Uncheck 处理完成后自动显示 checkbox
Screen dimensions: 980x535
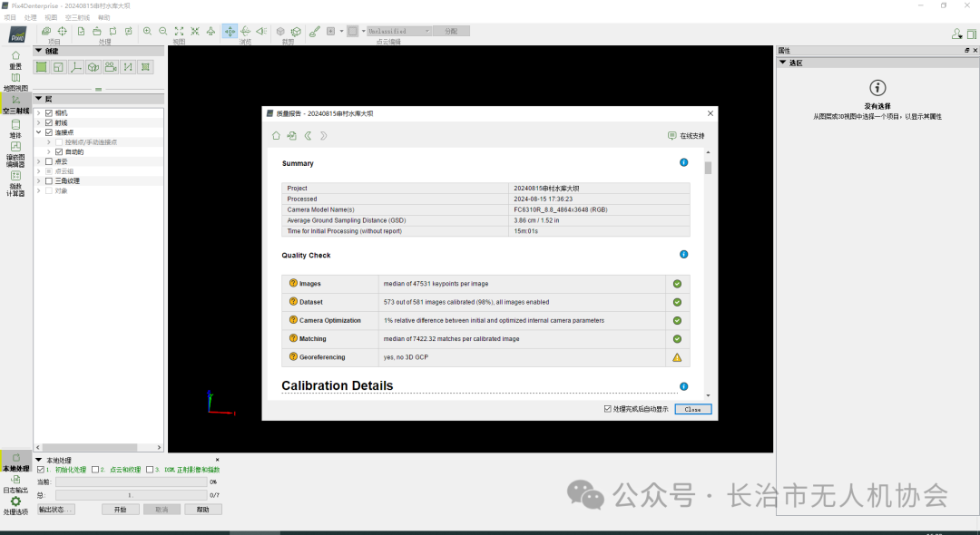(x=607, y=409)
